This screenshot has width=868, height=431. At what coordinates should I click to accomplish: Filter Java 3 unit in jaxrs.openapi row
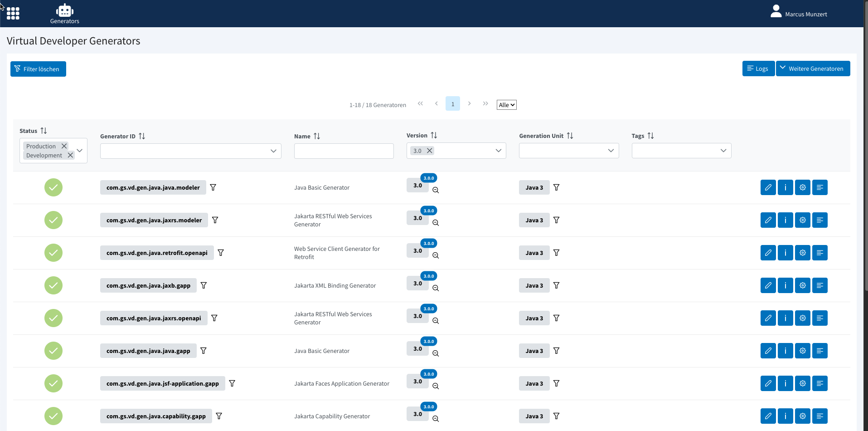pyautogui.click(x=557, y=318)
